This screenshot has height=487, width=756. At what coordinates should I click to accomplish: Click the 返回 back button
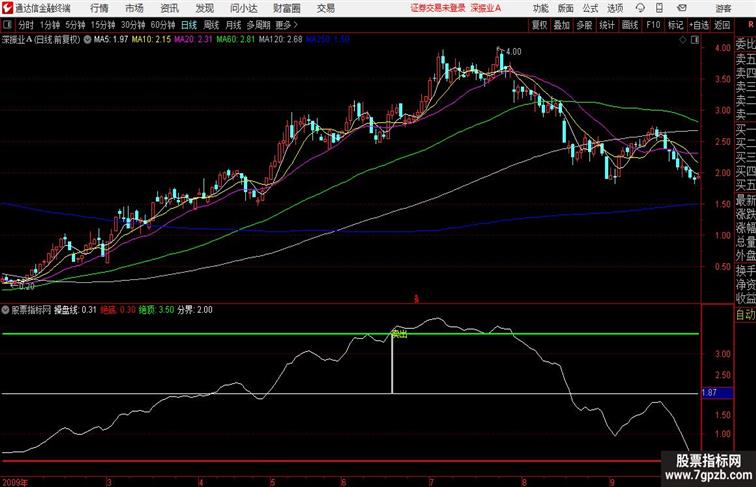tap(722, 25)
